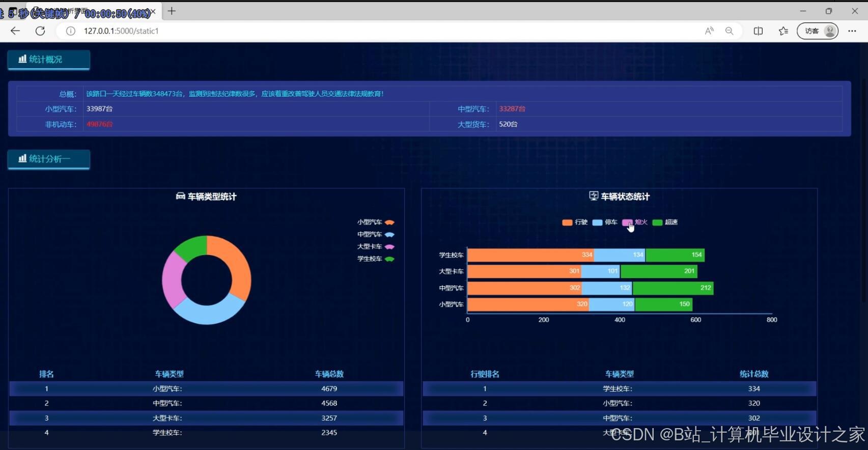The image size is (868, 450).
Task: Open the read aloud icon
Action: point(709,31)
